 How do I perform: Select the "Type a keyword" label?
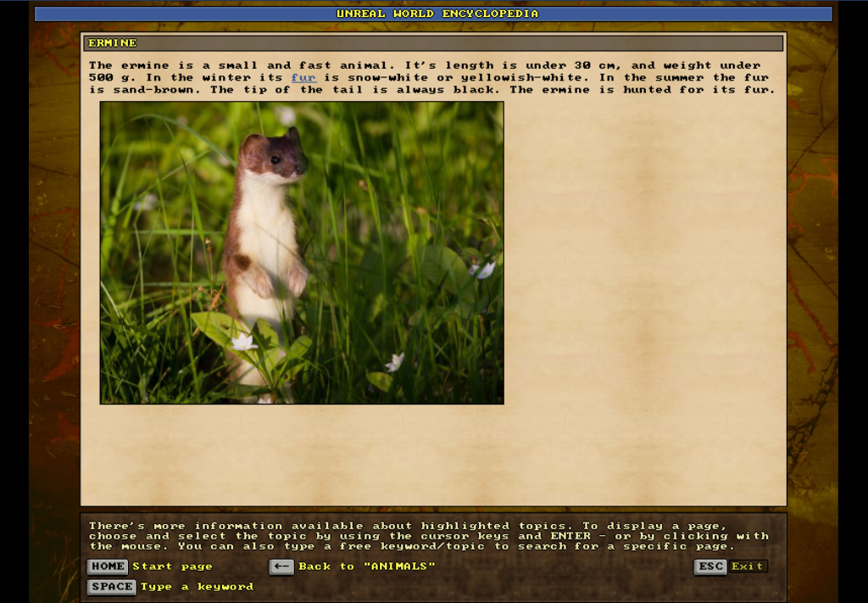[x=197, y=587]
